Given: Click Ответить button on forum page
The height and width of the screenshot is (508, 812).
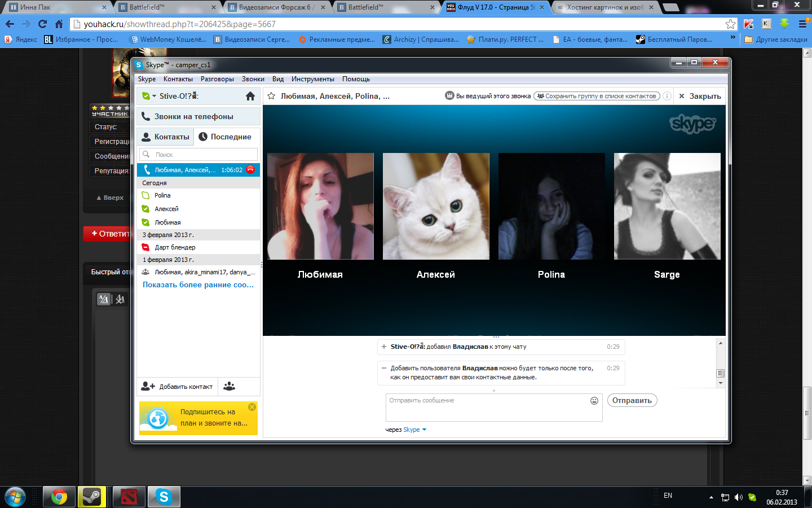Looking at the screenshot, I should [x=107, y=234].
